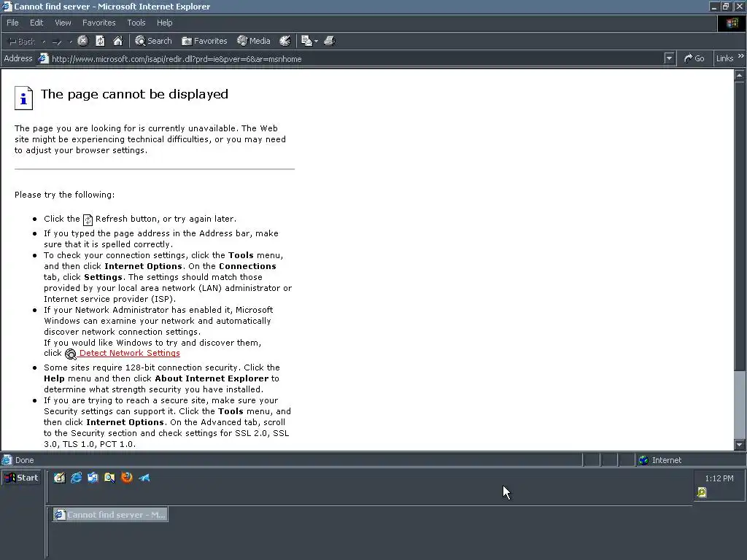Click the Stop loading icon
Viewport: 747px width, 560px height.
(83, 41)
